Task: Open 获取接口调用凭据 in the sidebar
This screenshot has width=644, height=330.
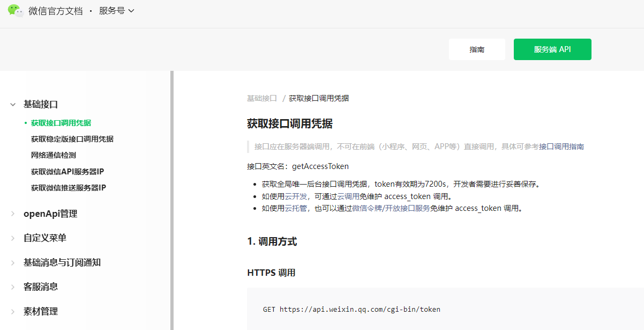Action: 61,123
